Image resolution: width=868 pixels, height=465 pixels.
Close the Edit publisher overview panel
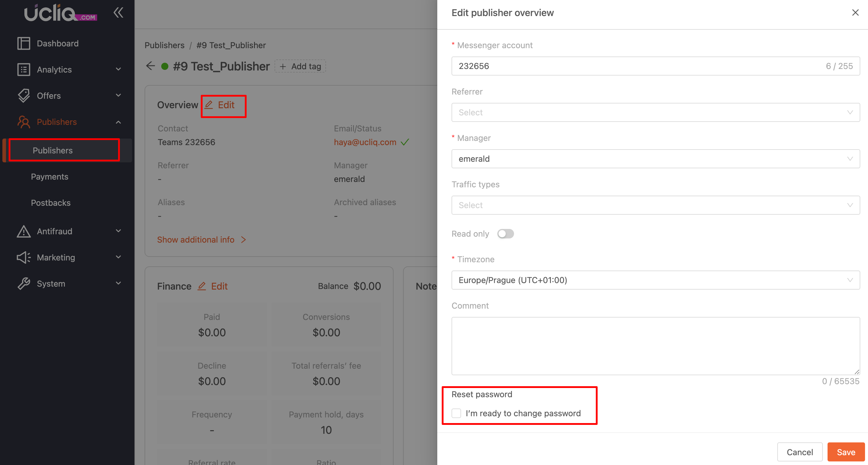[855, 13]
